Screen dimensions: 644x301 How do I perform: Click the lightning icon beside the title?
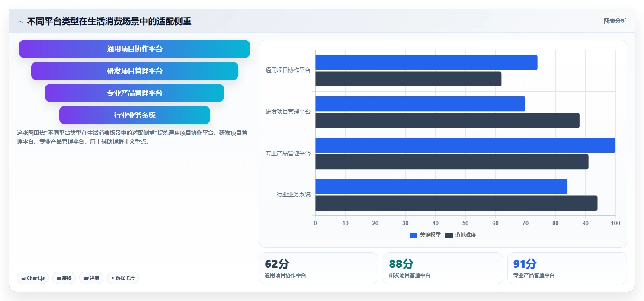click(x=20, y=22)
